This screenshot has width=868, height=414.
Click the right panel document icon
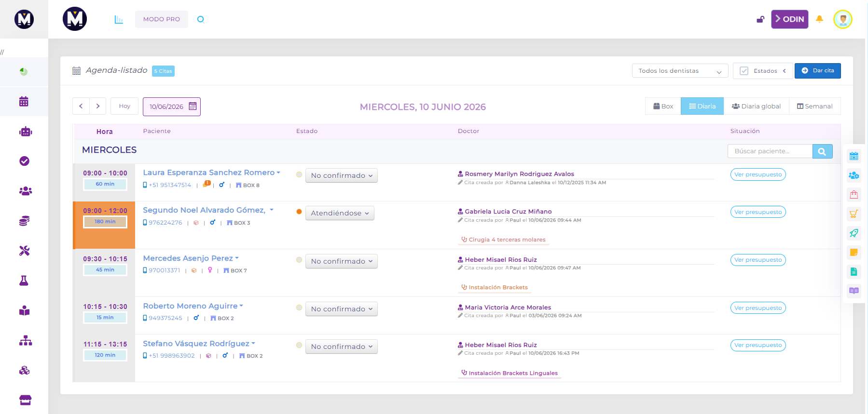[x=854, y=272]
